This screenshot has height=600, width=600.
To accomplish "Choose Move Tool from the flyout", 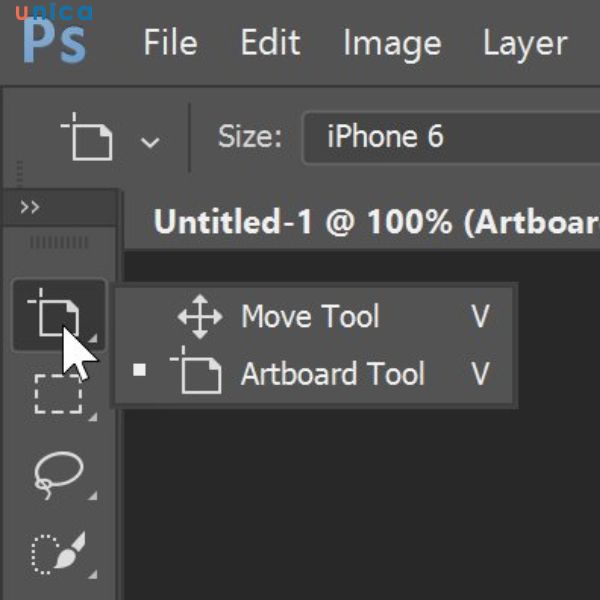I will click(x=310, y=318).
